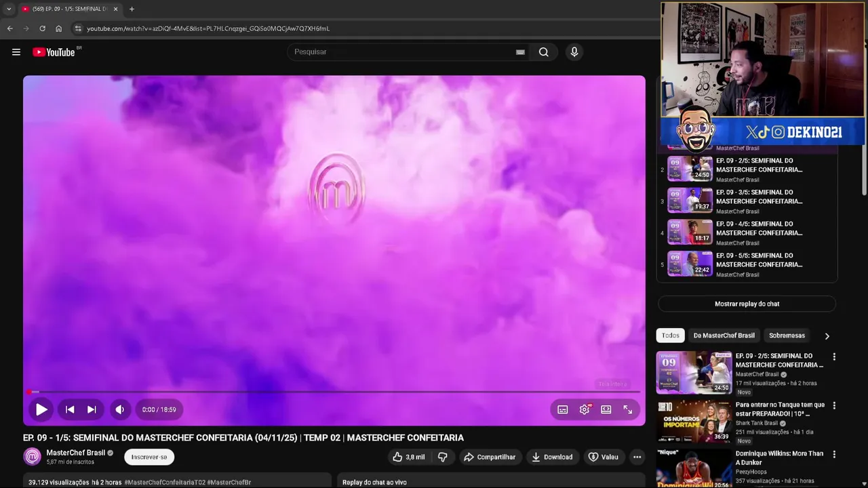Click the Shark Tank Brasil channel name
This screenshot has height=488, width=868.
[x=757, y=423]
